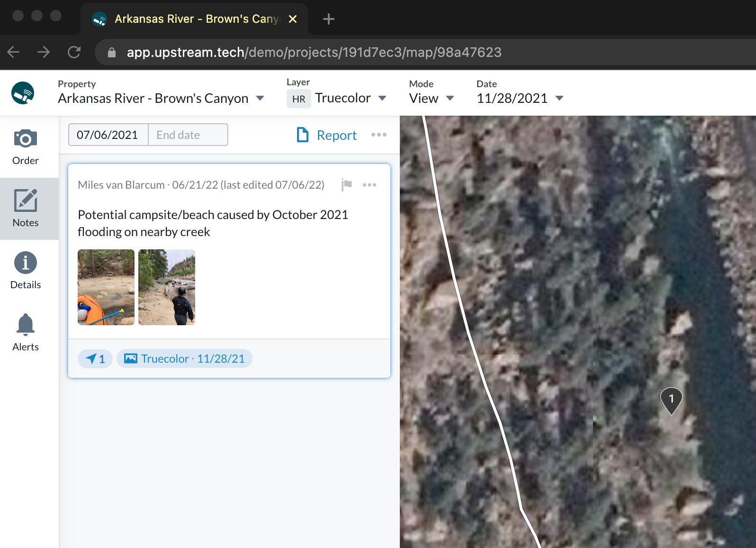Open a new browser tab
Screen dimensions: 756x548
pos(328,19)
